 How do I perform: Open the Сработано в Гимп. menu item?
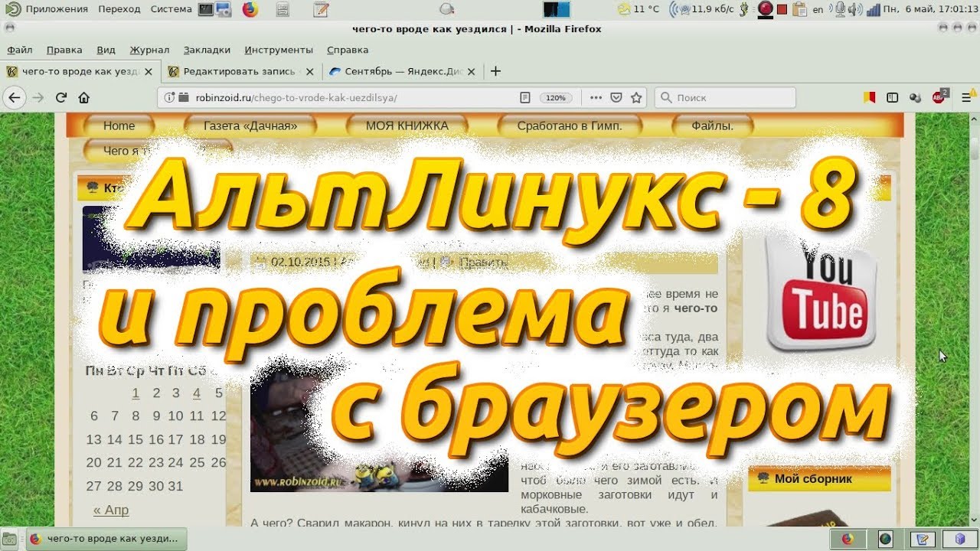tap(570, 126)
